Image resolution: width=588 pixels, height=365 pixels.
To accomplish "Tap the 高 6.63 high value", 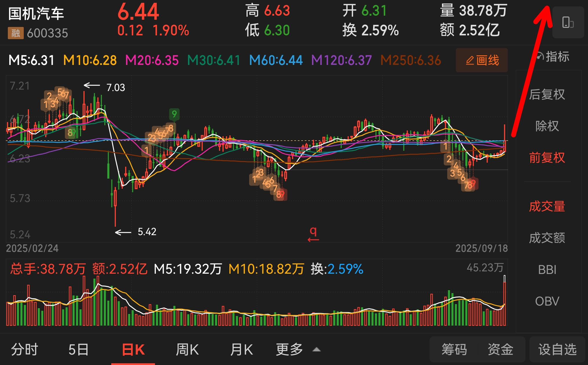I will tap(268, 11).
